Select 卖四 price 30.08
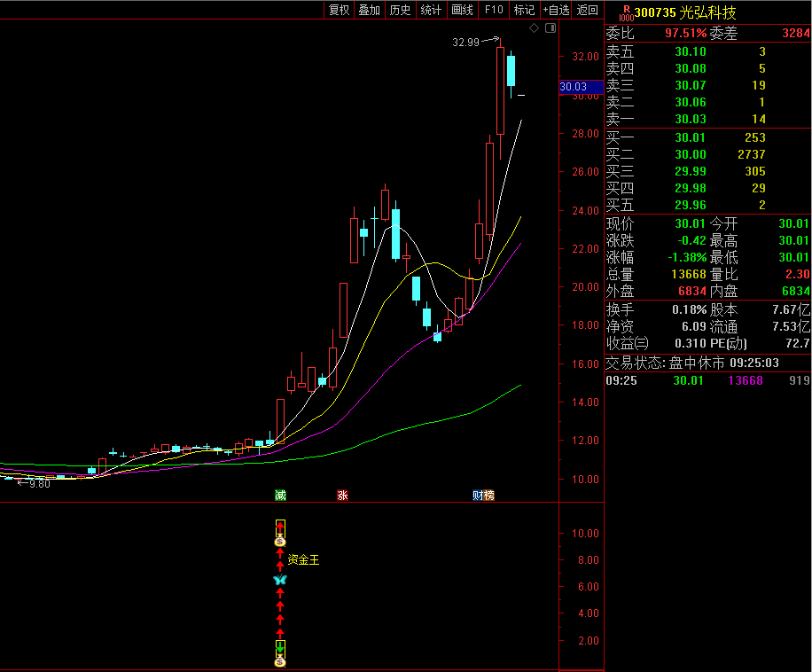The width and height of the screenshot is (812, 672). (691, 68)
